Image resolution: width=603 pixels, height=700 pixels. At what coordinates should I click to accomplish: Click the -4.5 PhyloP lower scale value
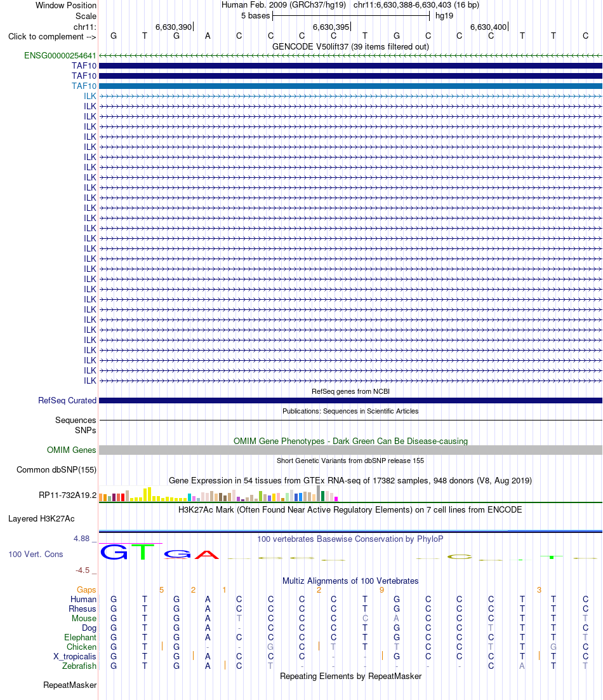83,570
